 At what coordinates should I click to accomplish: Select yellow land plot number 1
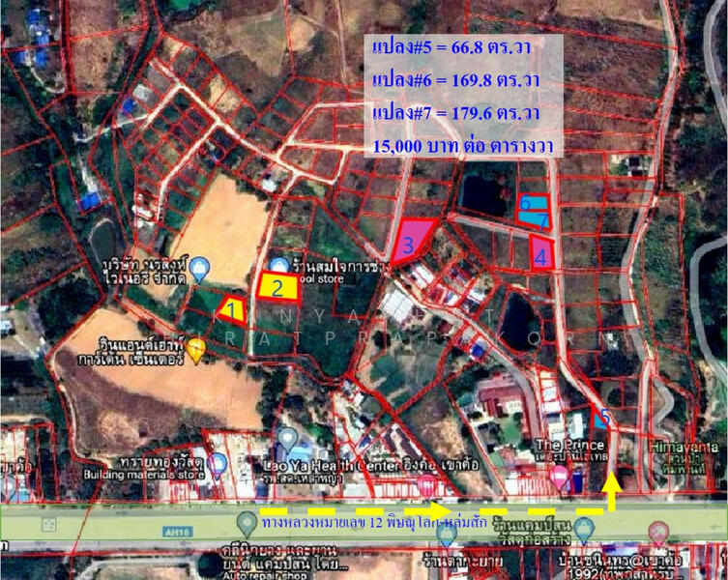click(x=231, y=309)
